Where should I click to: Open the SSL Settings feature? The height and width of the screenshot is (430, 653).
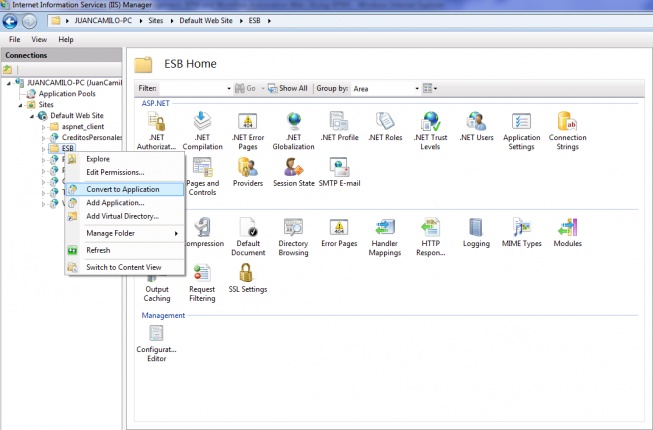point(248,279)
